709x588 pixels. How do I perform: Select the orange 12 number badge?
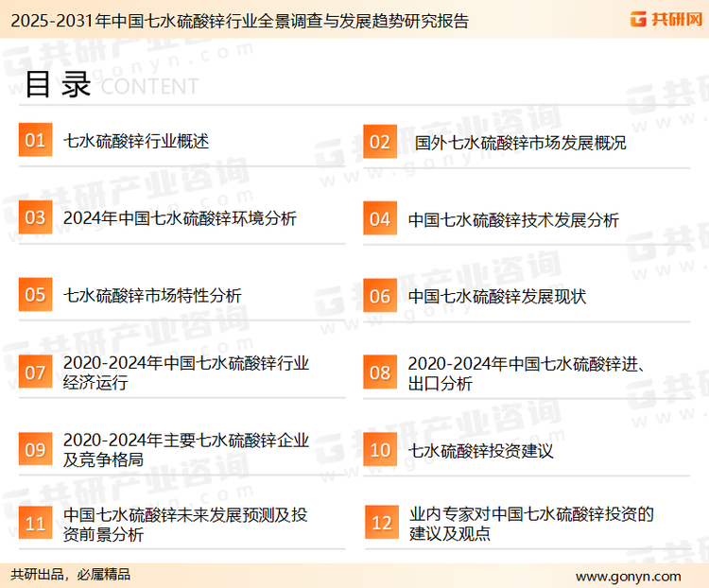point(382,523)
